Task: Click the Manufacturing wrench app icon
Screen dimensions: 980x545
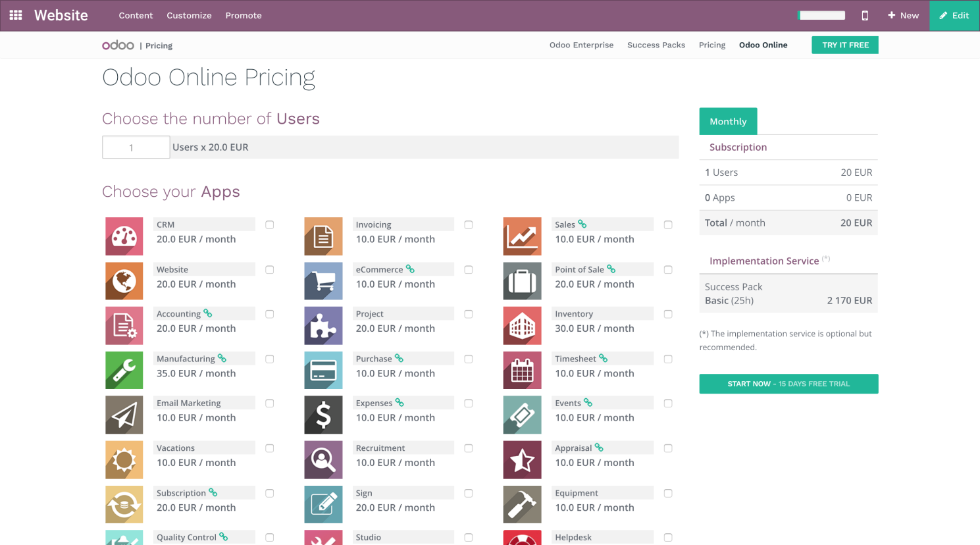Action: point(124,371)
